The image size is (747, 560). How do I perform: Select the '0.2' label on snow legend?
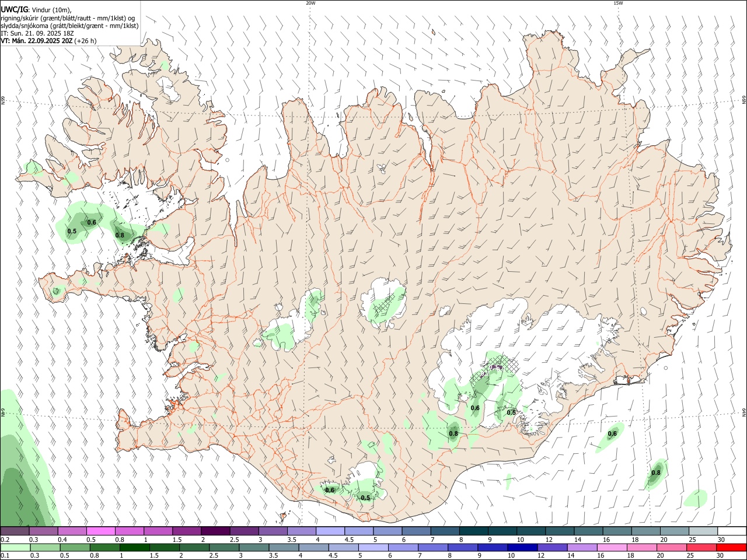(5, 540)
